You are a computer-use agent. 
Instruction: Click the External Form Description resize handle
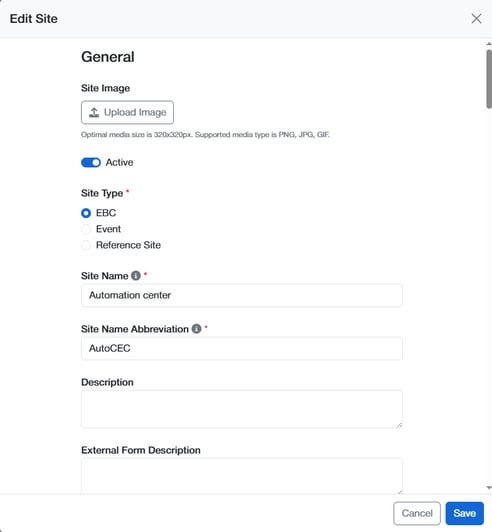pyautogui.click(x=399, y=491)
